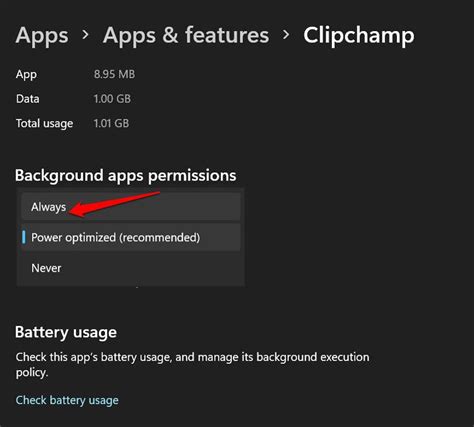The height and width of the screenshot is (427, 474).
Task: Choose Power optimized (recommended) option
Action: [131, 237]
